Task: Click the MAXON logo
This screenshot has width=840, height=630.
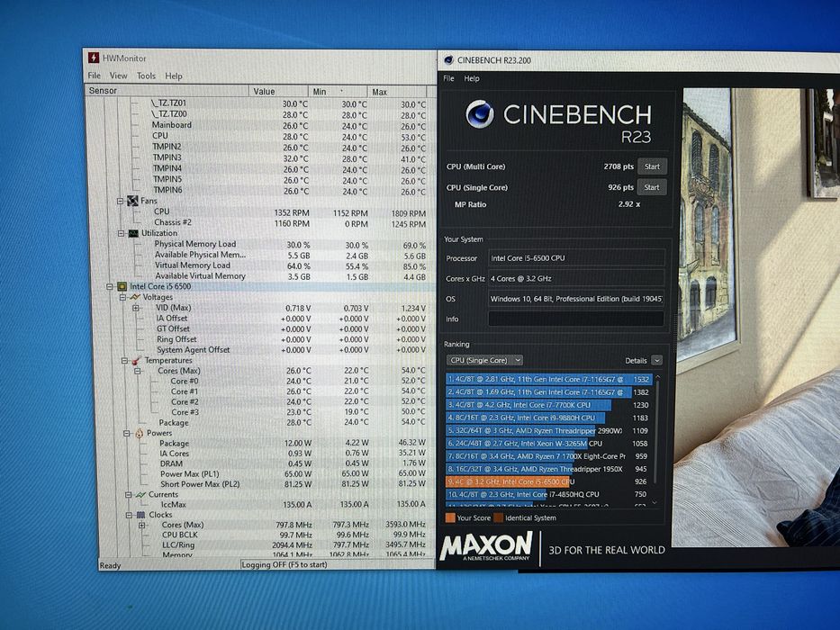Action: click(x=486, y=546)
